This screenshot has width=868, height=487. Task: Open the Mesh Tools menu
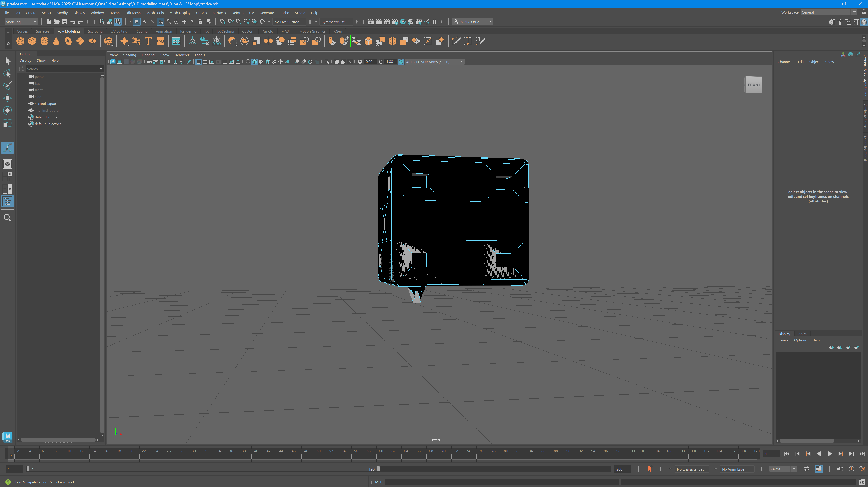155,13
